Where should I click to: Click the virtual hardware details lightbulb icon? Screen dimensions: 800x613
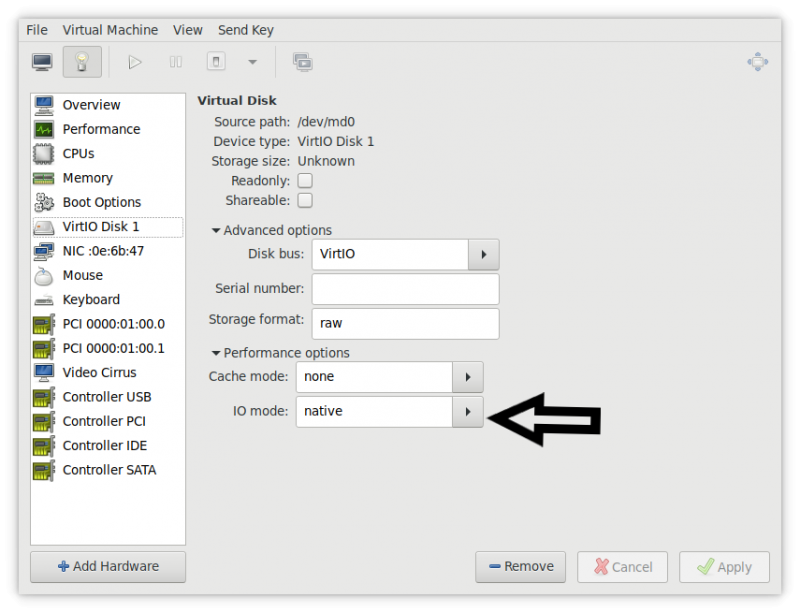coord(81,61)
